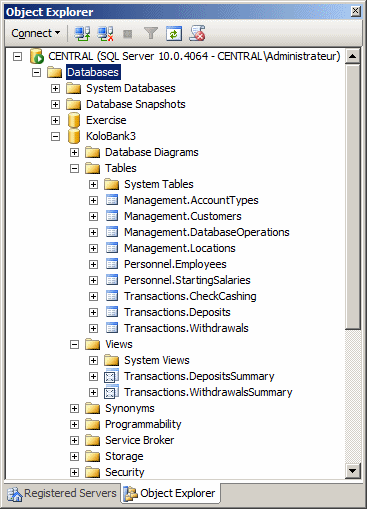
Task: Collapse the Databases node
Action: click(37, 72)
